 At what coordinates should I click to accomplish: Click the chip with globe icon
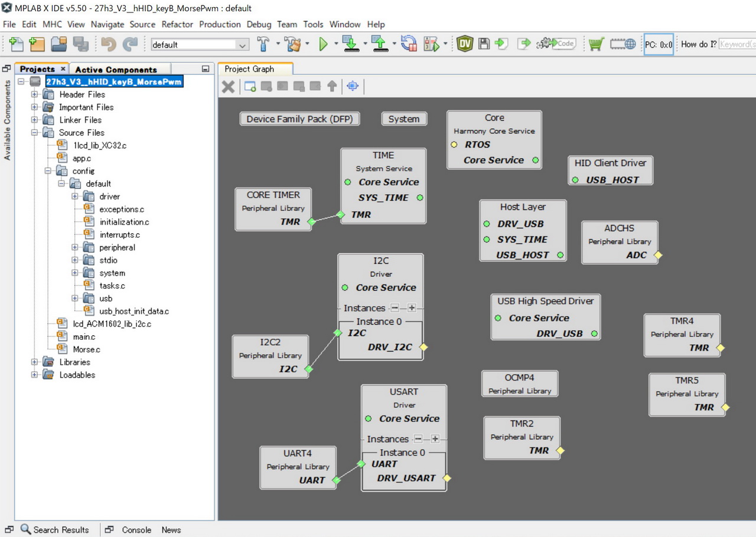(x=623, y=44)
